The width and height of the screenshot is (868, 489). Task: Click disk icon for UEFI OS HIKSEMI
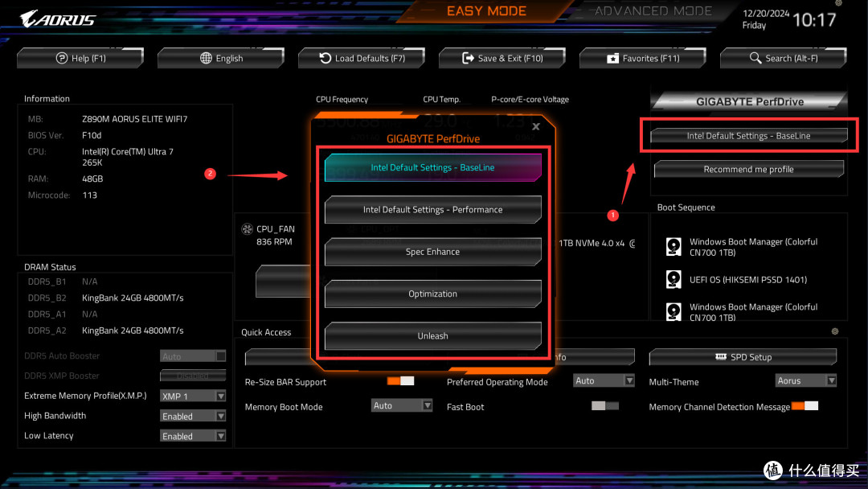click(674, 279)
